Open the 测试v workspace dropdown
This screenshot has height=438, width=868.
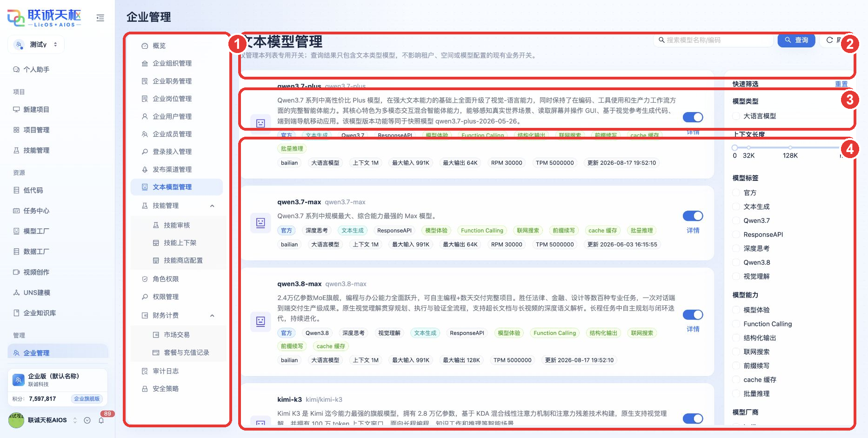click(36, 45)
